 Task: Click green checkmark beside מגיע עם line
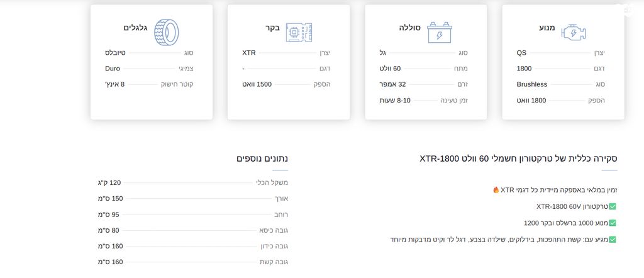[613, 240]
